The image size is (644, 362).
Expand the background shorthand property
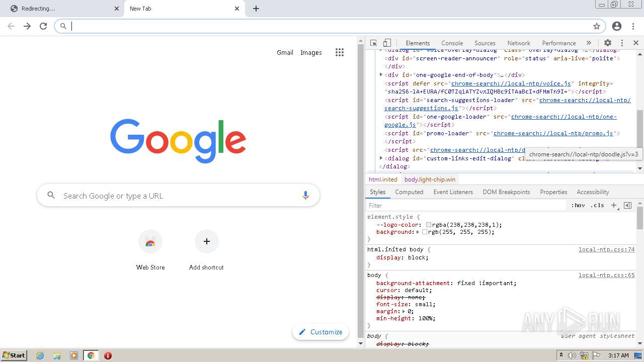[x=418, y=232]
